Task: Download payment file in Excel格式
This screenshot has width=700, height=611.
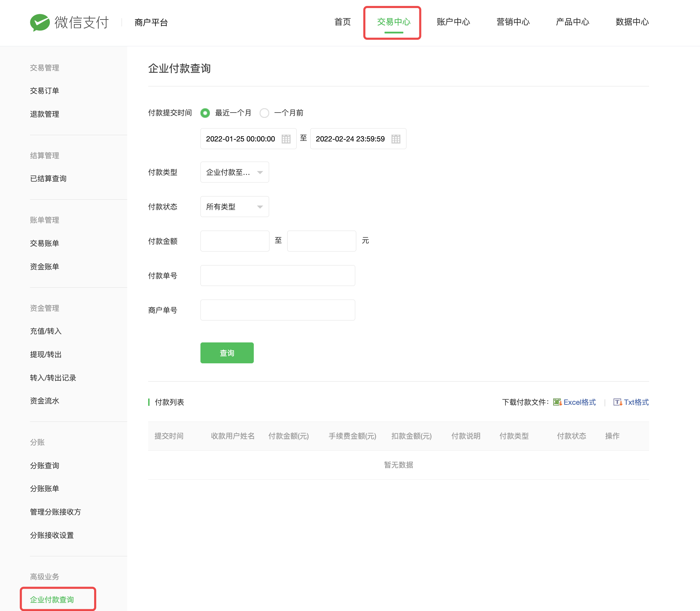Action: point(579,402)
